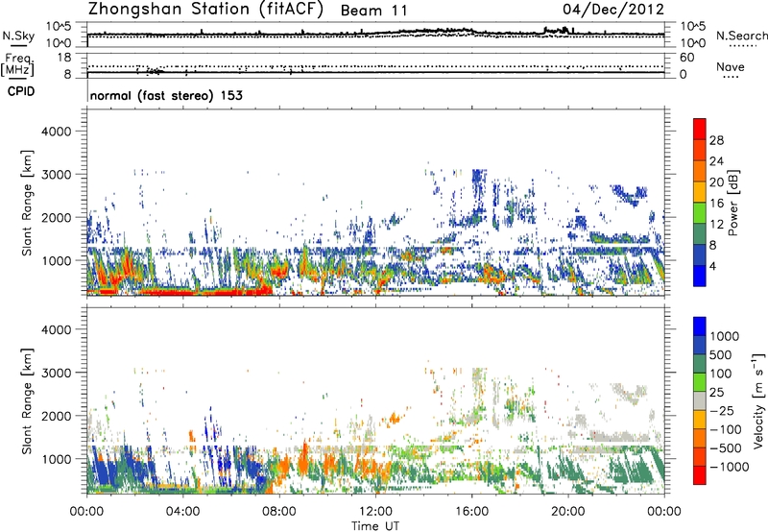768x532 pixels.
Task: Click the 'Velocity [m s-1]' colorbar label
Action: [x=758, y=399]
